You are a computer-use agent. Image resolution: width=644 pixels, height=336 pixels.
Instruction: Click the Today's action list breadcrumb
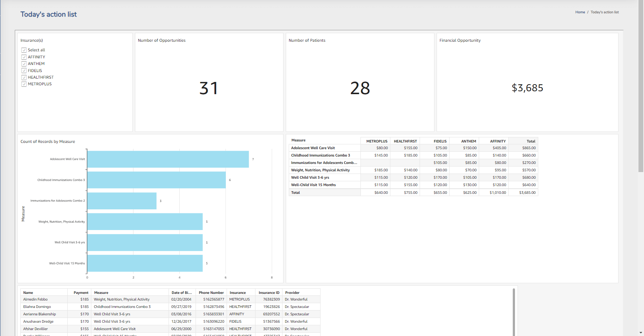[x=604, y=12]
